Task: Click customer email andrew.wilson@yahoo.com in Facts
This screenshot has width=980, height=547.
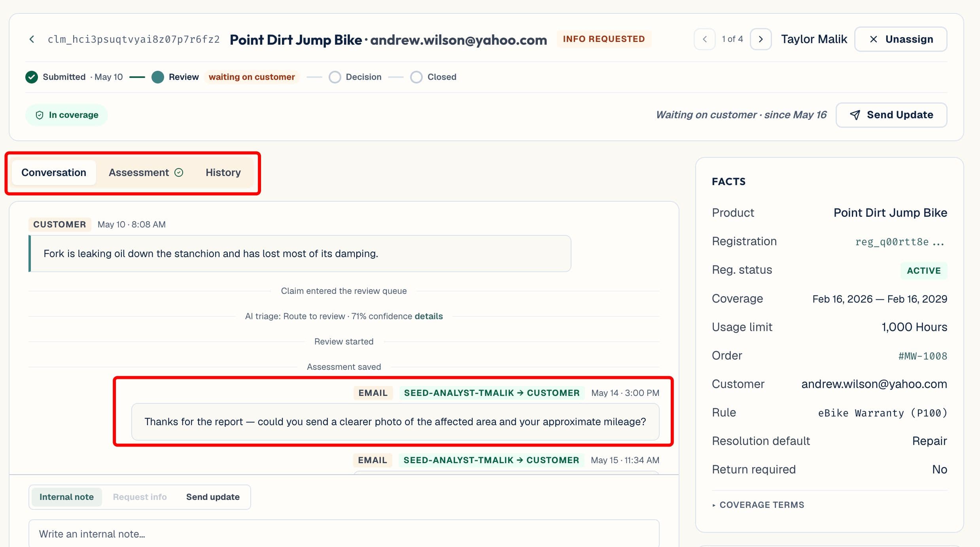Action: click(874, 384)
